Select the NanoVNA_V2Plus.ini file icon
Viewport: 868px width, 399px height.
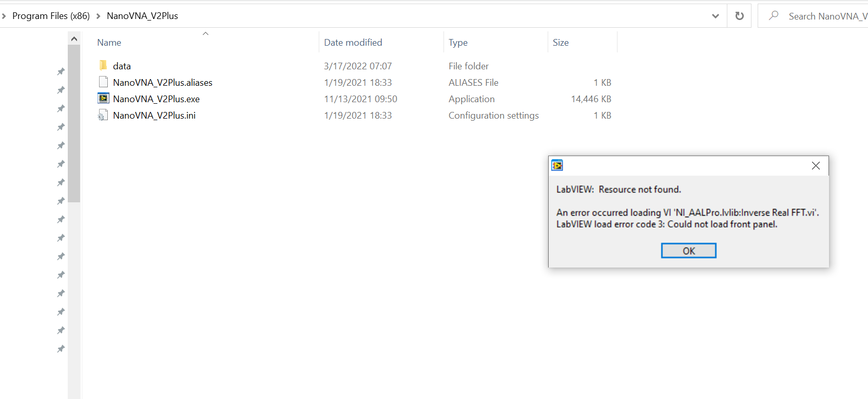coord(103,115)
